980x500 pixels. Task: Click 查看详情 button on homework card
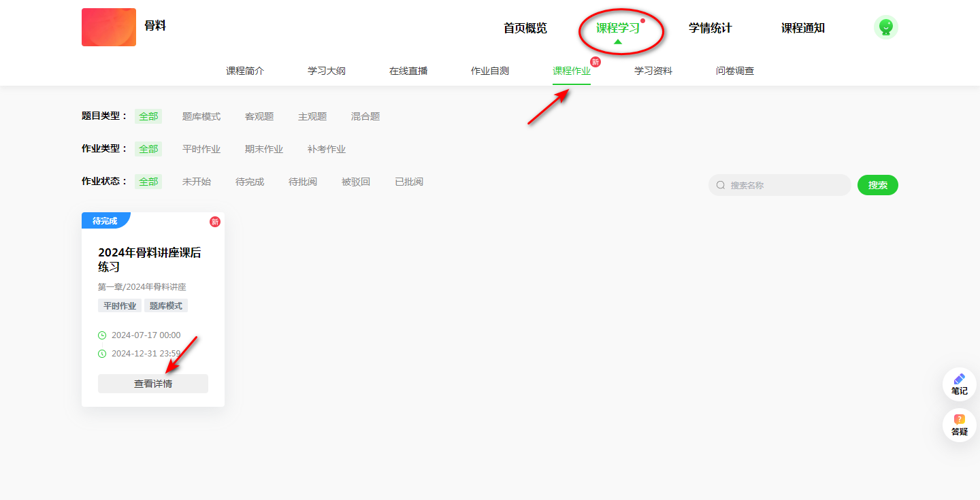coord(153,384)
